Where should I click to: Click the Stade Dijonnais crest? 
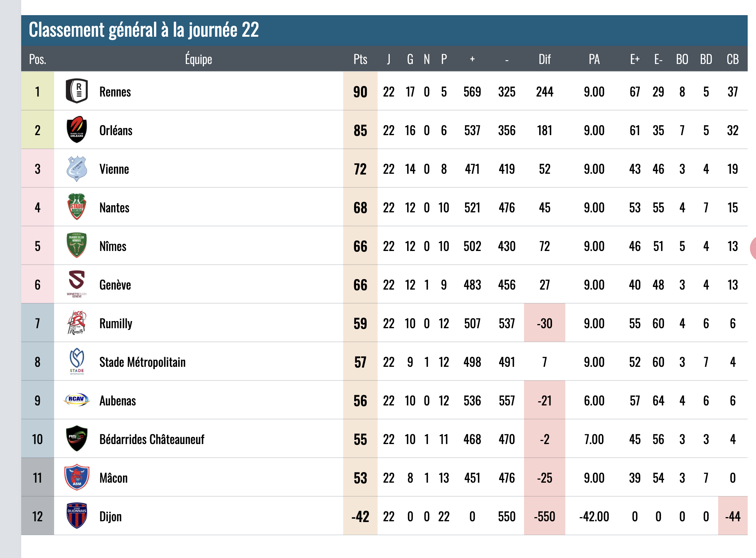click(77, 516)
